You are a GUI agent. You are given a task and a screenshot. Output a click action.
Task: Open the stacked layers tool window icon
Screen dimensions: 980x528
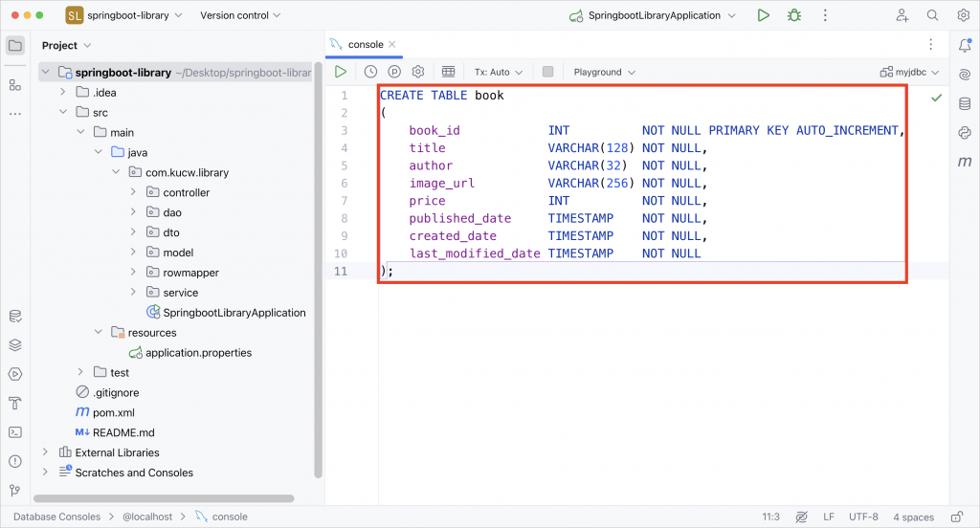[15, 345]
